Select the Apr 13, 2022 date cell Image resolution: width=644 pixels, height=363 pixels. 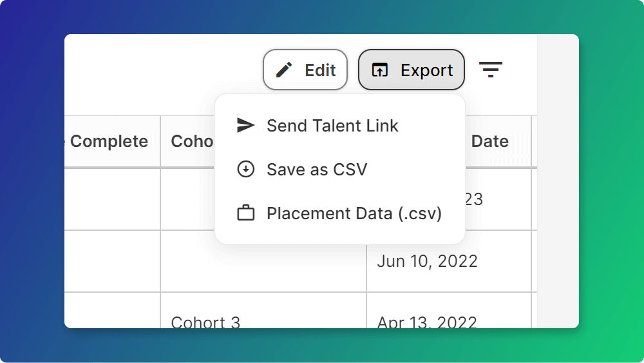(x=427, y=322)
